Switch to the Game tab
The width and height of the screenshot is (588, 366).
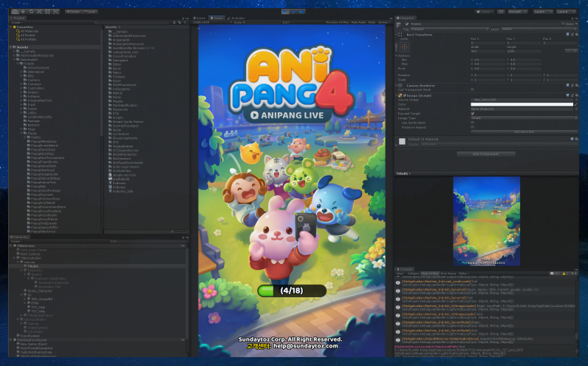coord(216,18)
